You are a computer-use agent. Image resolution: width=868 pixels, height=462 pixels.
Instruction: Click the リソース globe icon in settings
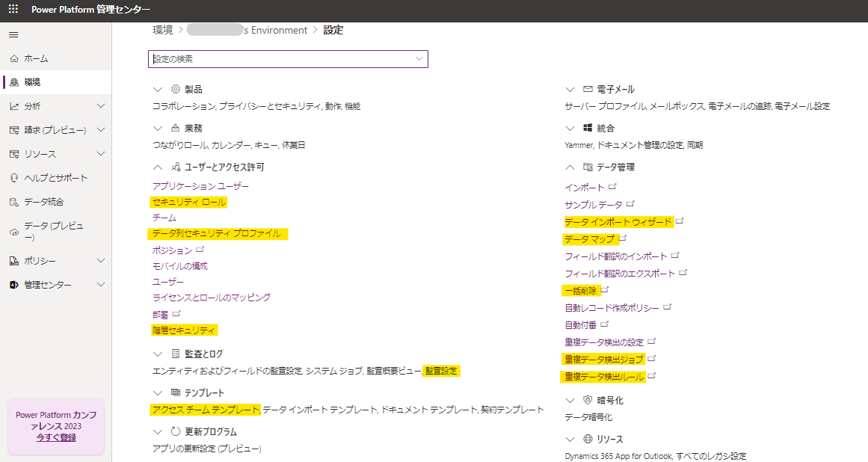point(588,439)
